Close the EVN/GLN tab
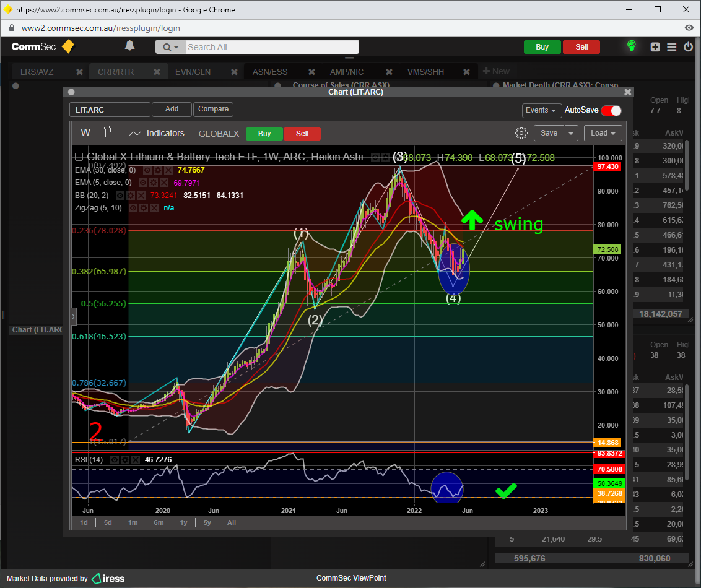701x588 pixels. click(x=234, y=72)
